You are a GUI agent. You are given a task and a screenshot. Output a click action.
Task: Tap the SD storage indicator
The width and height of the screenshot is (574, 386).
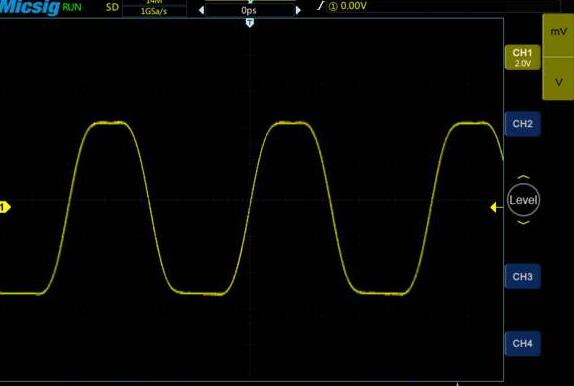point(112,7)
